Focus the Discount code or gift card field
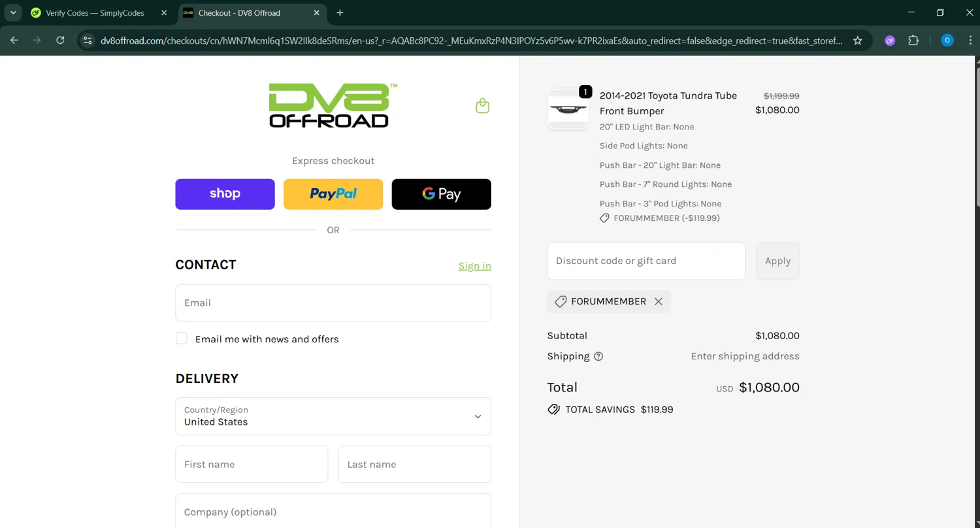Image resolution: width=980 pixels, height=528 pixels. [646, 261]
